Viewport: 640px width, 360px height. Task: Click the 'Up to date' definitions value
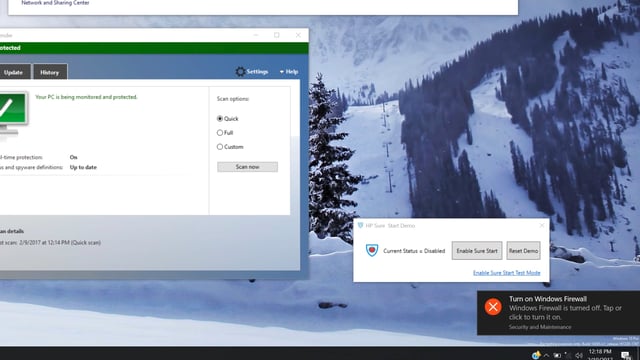point(83,167)
